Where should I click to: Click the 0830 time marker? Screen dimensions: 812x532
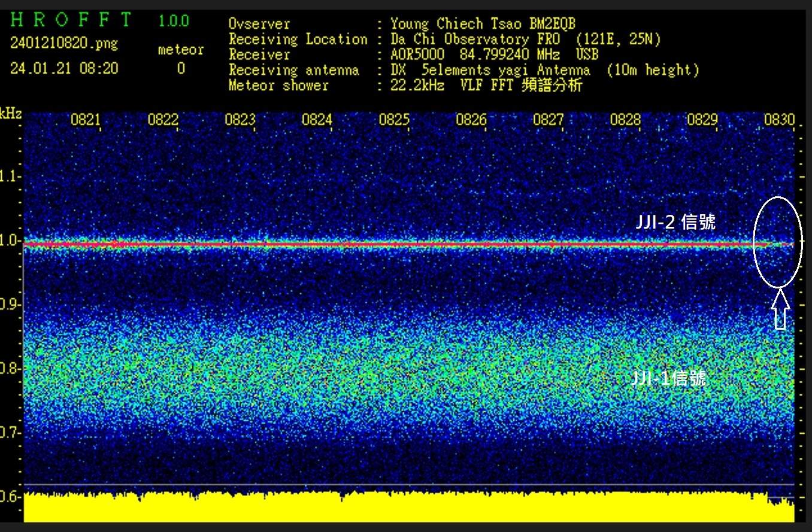(x=779, y=120)
